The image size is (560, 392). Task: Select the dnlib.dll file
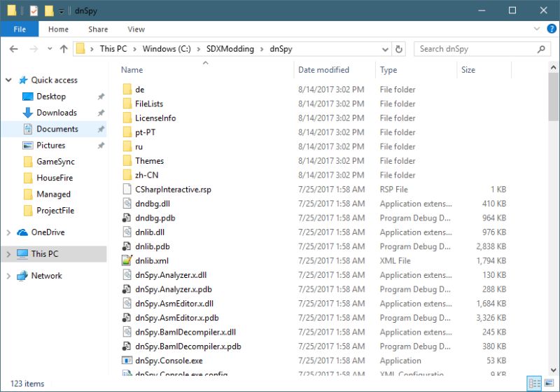tap(150, 232)
